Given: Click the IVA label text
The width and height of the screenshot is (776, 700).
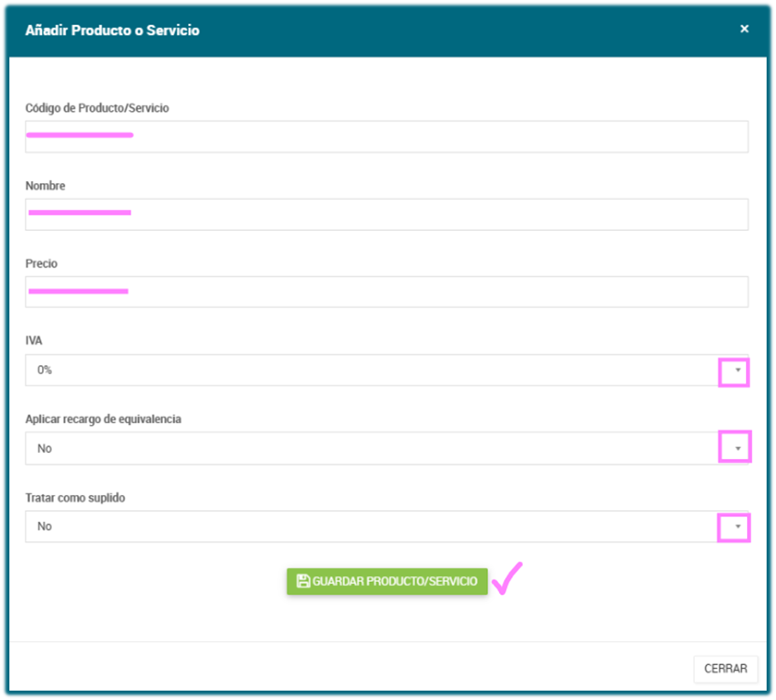Looking at the screenshot, I should tap(34, 340).
